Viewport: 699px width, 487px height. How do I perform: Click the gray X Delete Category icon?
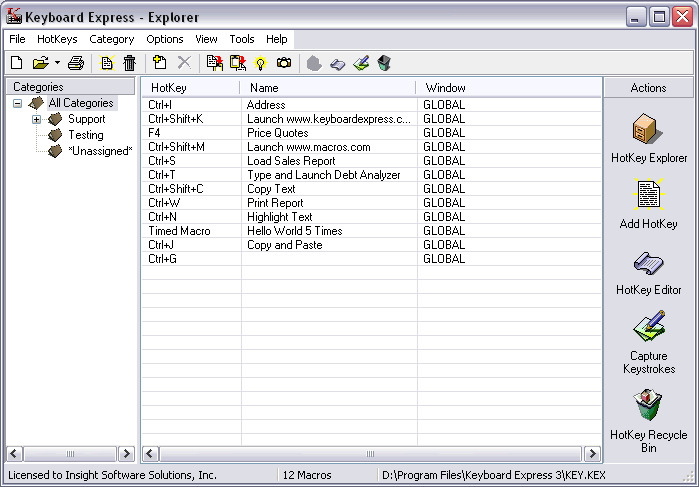(184, 63)
